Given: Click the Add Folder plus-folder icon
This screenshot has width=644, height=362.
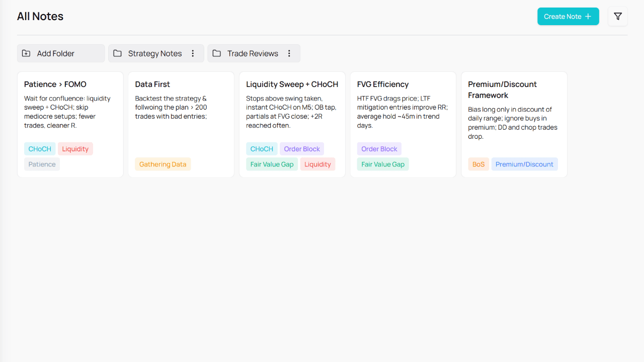Looking at the screenshot, I should (x=26, y=53).
